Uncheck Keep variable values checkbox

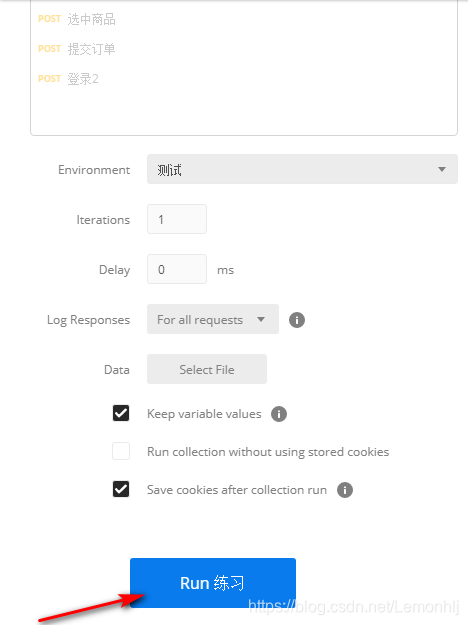pyautogui.click(x=121, y=413)
